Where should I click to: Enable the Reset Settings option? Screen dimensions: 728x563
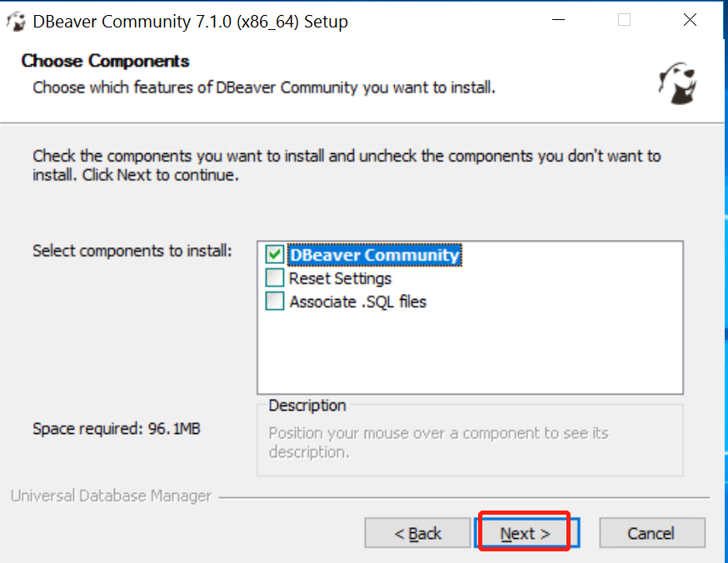(x=274, y=278)
